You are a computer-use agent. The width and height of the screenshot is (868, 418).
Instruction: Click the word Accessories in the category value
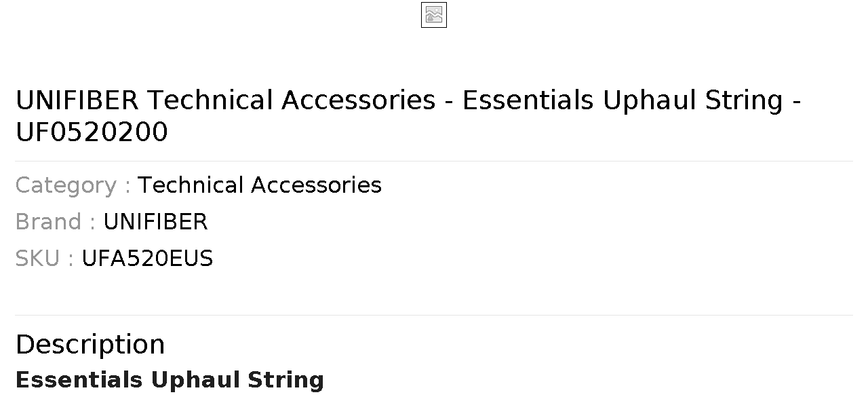316,185
